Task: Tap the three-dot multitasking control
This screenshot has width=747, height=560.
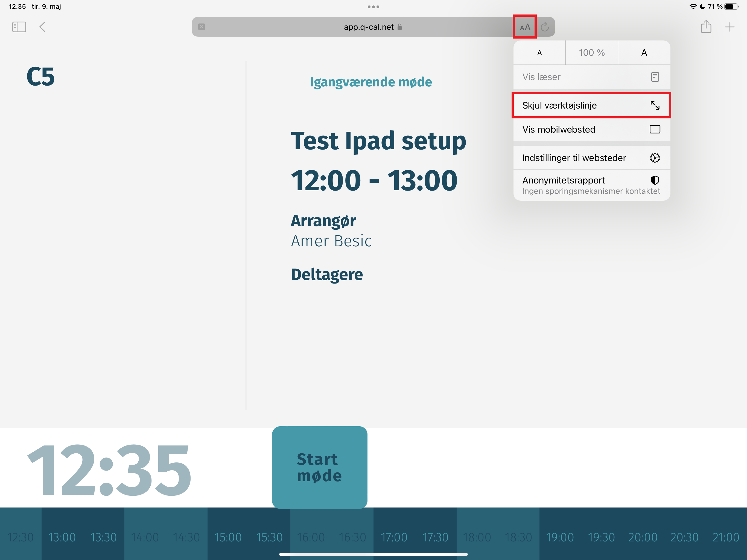Action: click(x=373, y=7)
